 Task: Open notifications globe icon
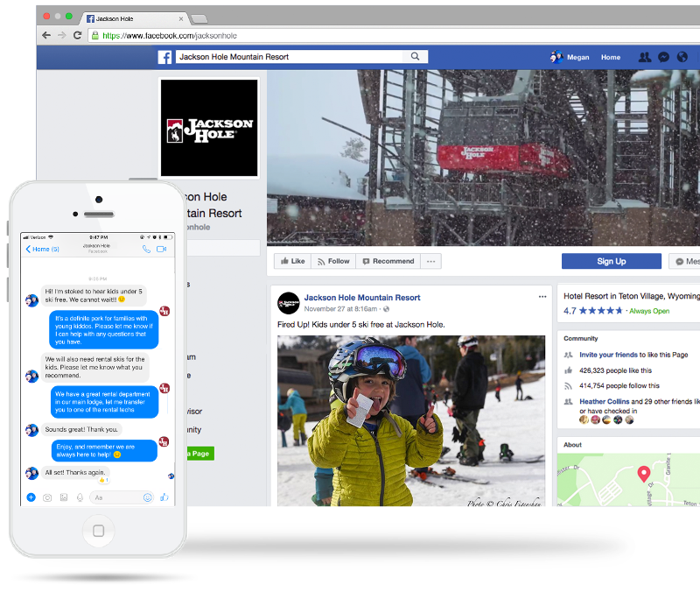pos(682,57)
